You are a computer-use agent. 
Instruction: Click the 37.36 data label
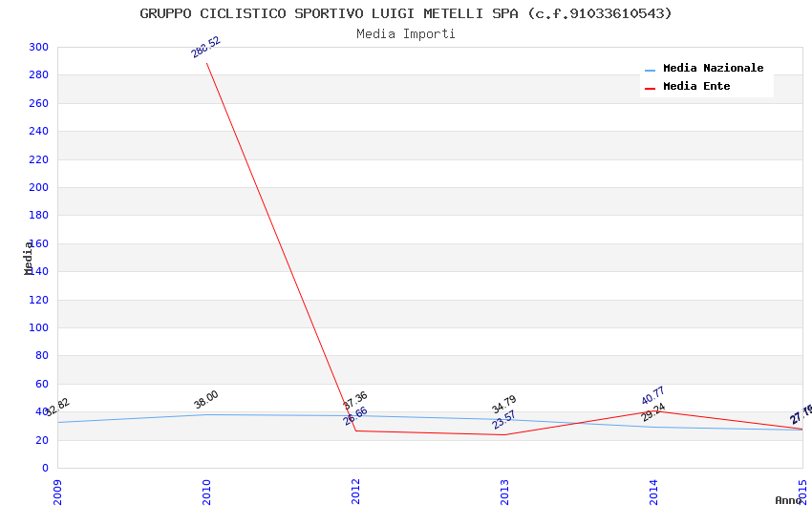[355, 400]
